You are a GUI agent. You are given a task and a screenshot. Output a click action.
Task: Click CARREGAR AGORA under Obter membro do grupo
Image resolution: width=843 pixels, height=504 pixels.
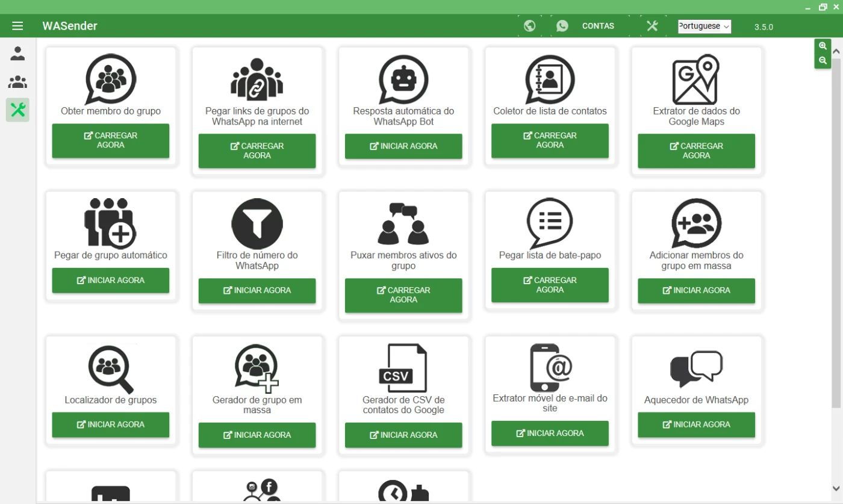pos(111,141)
